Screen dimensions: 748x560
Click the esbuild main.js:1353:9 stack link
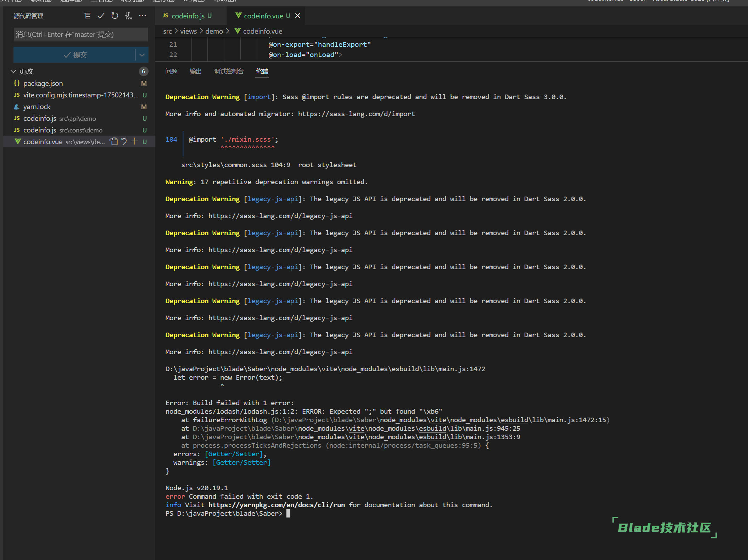pyautogui.click(x=356, y=437)
